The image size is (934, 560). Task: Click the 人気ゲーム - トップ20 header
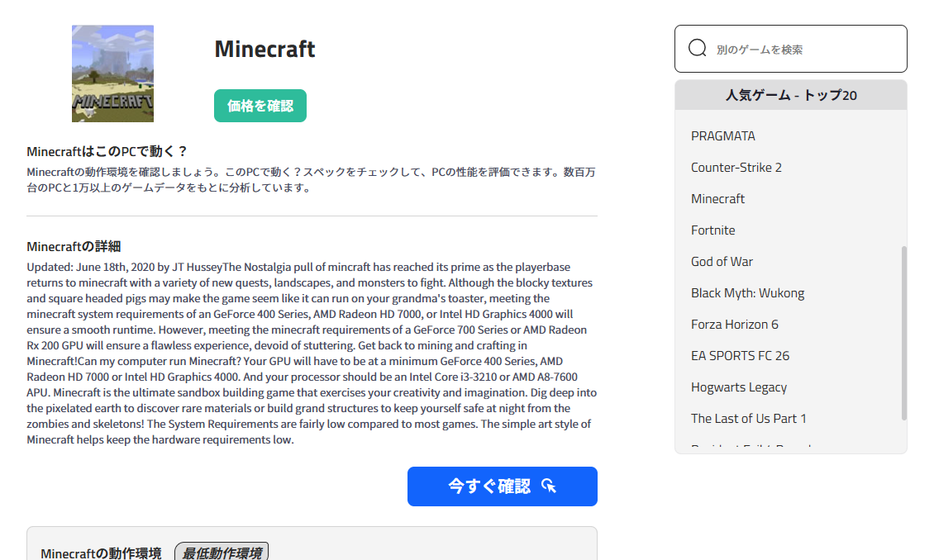(790, 95)
